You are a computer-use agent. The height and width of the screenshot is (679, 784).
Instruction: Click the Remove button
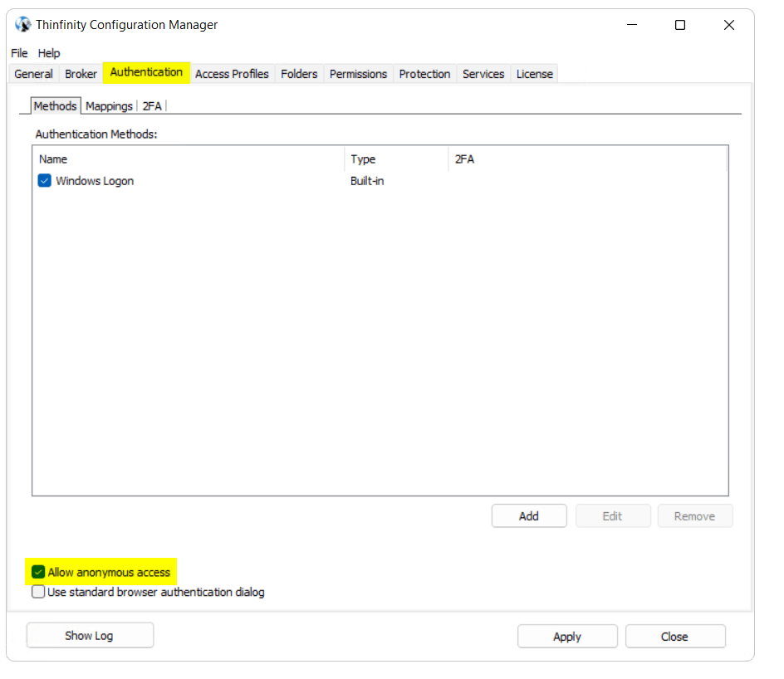(695, 515)
